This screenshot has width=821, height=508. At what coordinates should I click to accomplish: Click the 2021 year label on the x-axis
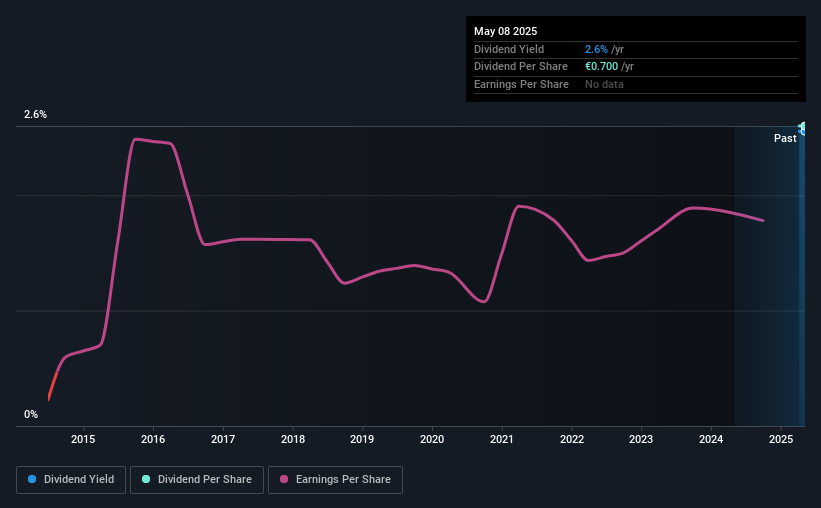click(x=502, y=439)
